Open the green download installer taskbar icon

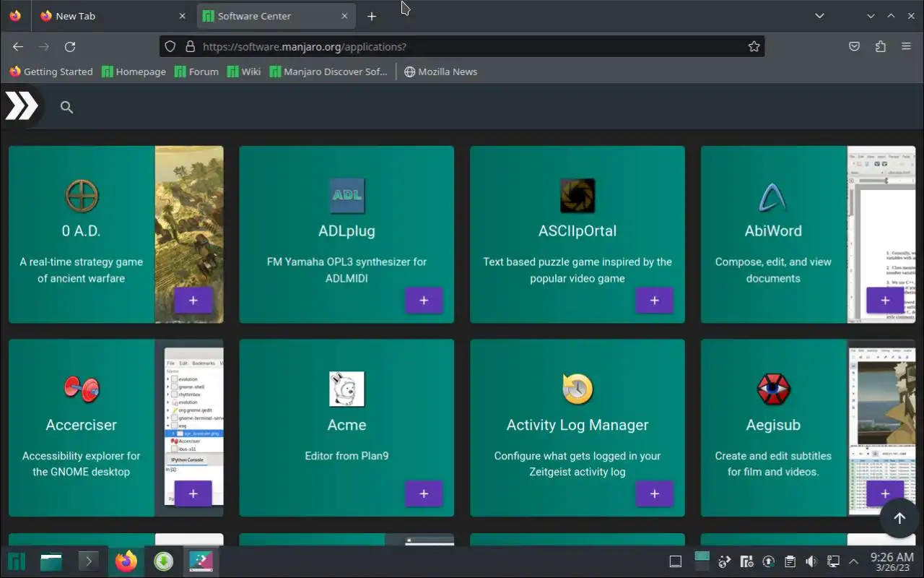point(164,561)
